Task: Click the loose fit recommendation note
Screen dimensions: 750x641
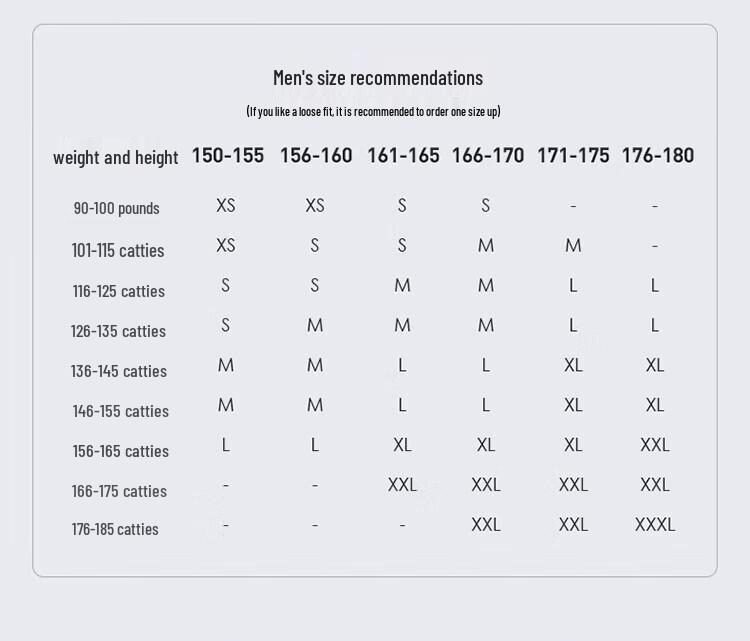Action: (373, 111)
